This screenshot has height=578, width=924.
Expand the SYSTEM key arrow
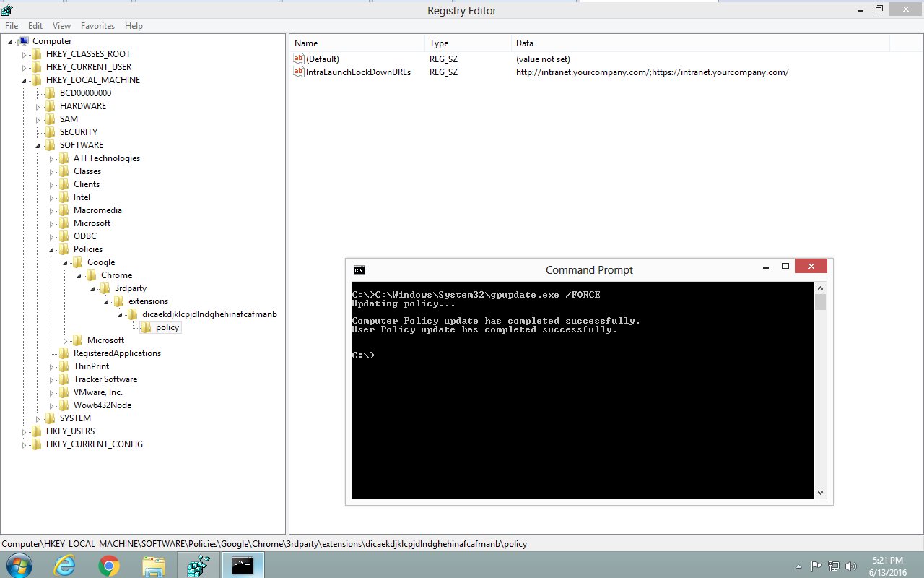(38, 419)
